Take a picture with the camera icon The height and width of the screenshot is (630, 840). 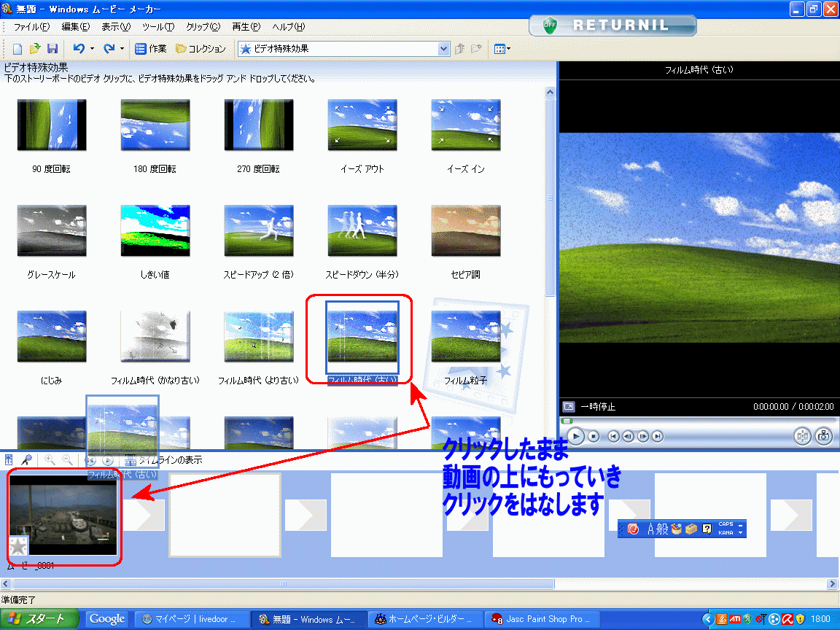pyautogui.click(x=823, y=436)
